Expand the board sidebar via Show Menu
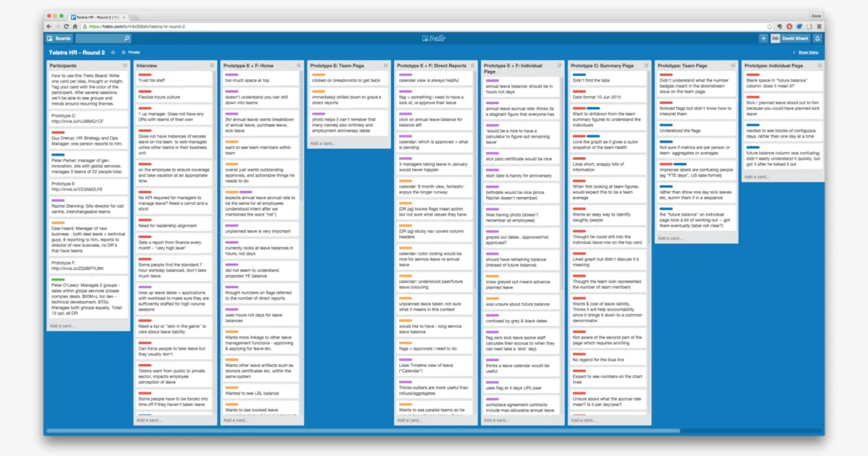 [x=809, y=52]
